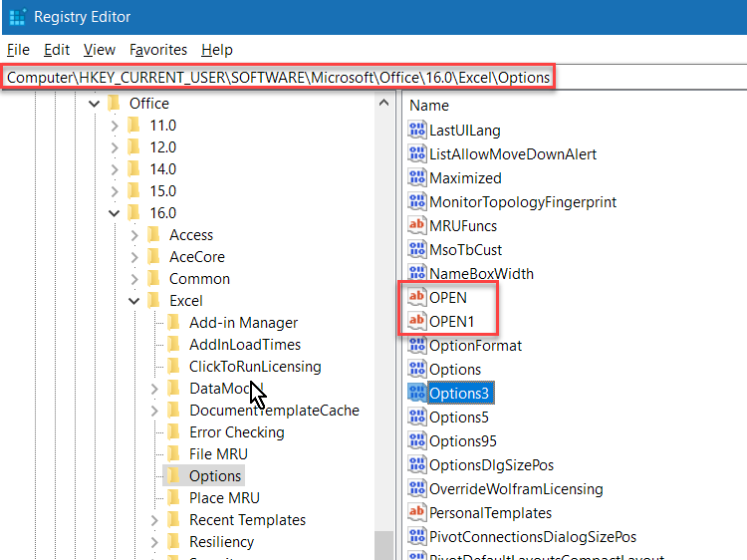The image size is (747, 560).
Task: Click the Options3 value icon
Action: pos(417,393)
